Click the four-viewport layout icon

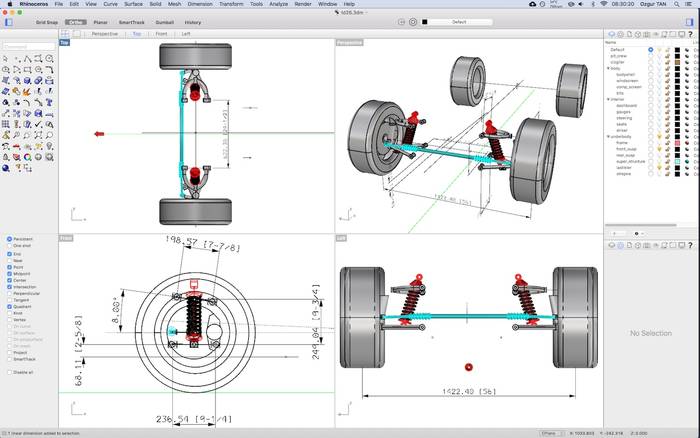[x=65, y=33]
